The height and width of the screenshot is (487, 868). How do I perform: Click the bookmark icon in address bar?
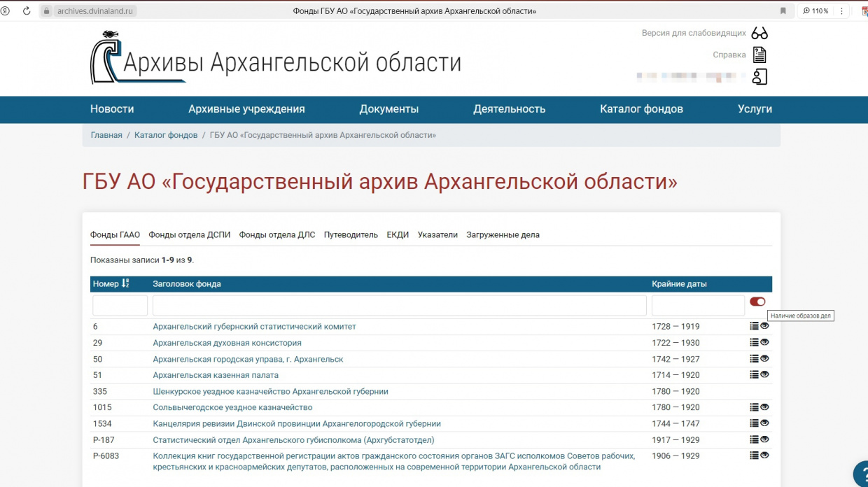tap(783, 10)
